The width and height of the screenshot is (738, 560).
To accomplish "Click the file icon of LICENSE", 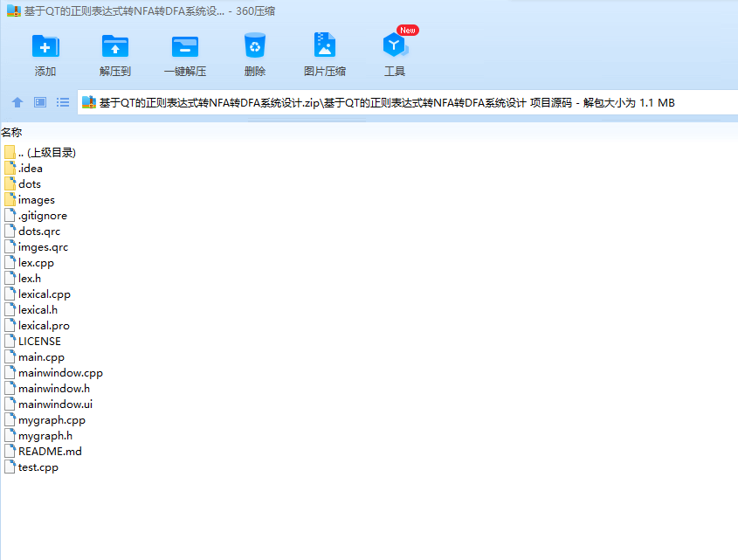I will pyautogui.click(x=10, y=341).
